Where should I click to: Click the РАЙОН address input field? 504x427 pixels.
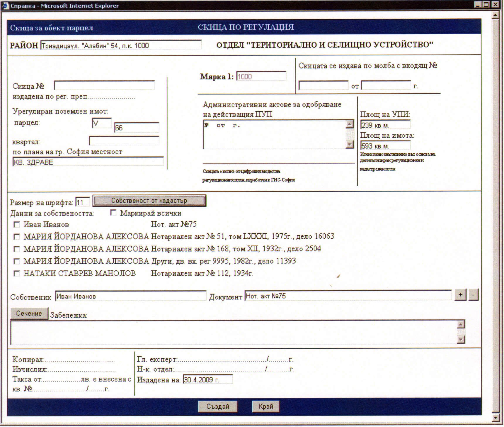point(121,45)
